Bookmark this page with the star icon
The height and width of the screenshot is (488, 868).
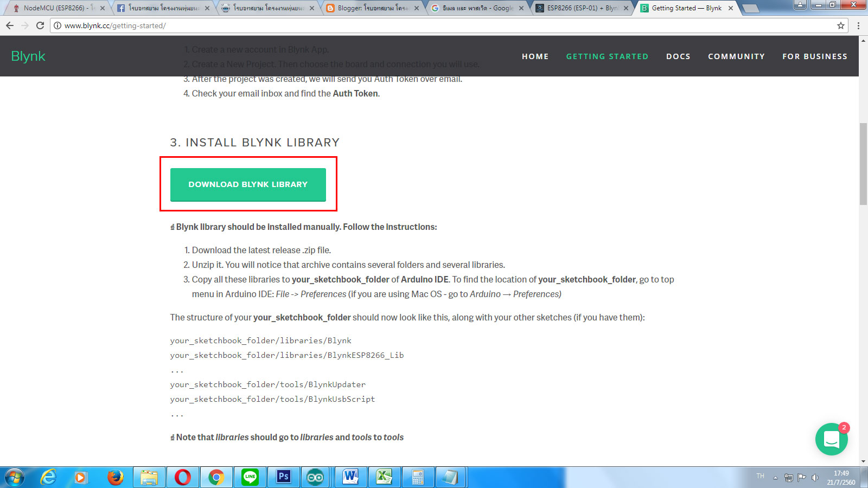pos(841,25)
